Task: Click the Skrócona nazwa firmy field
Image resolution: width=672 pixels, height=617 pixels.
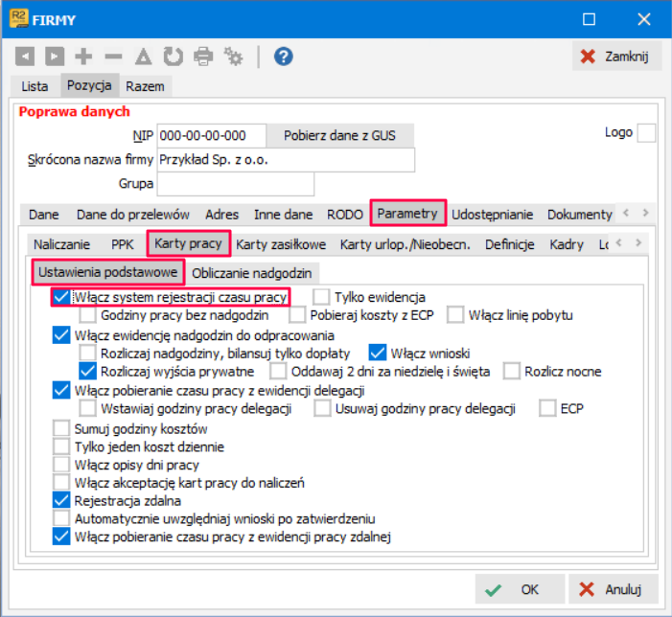Action: coord(286,160)
